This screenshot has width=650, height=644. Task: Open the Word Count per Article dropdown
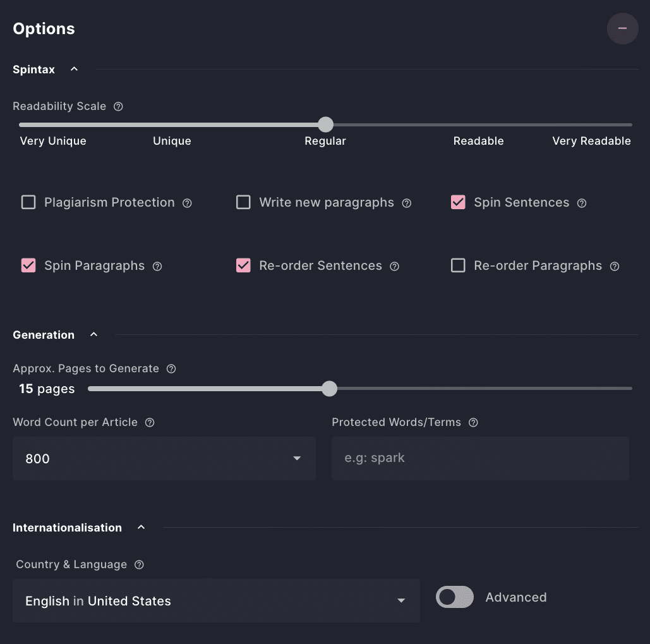[x=164, y=459]
